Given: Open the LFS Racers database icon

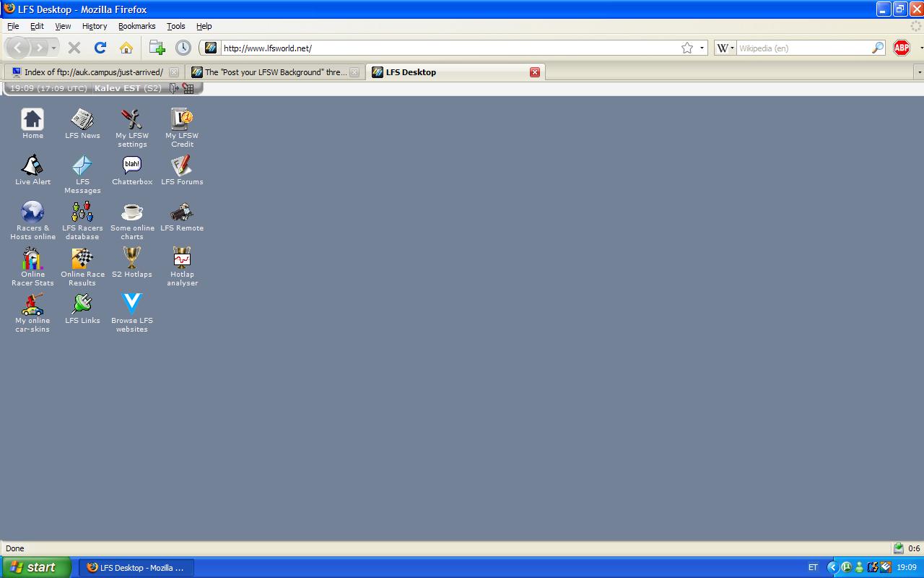Looking at the screenshot, I should [82, 212].
